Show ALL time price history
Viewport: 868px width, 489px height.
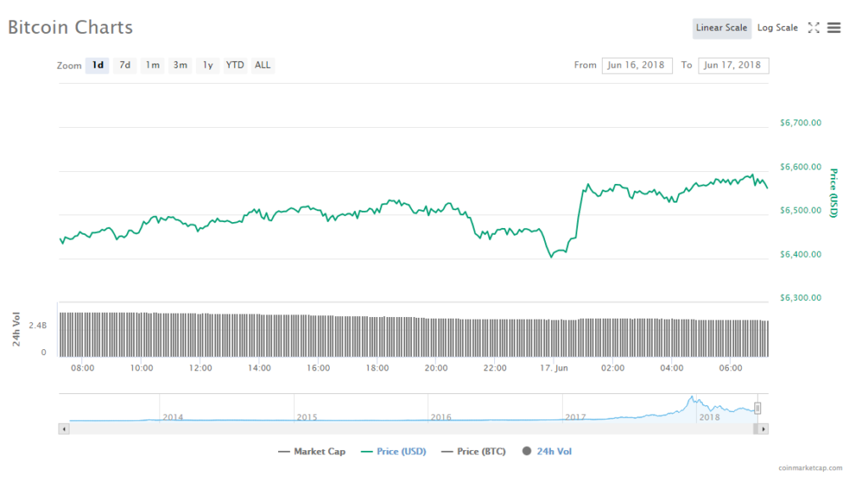263,65
